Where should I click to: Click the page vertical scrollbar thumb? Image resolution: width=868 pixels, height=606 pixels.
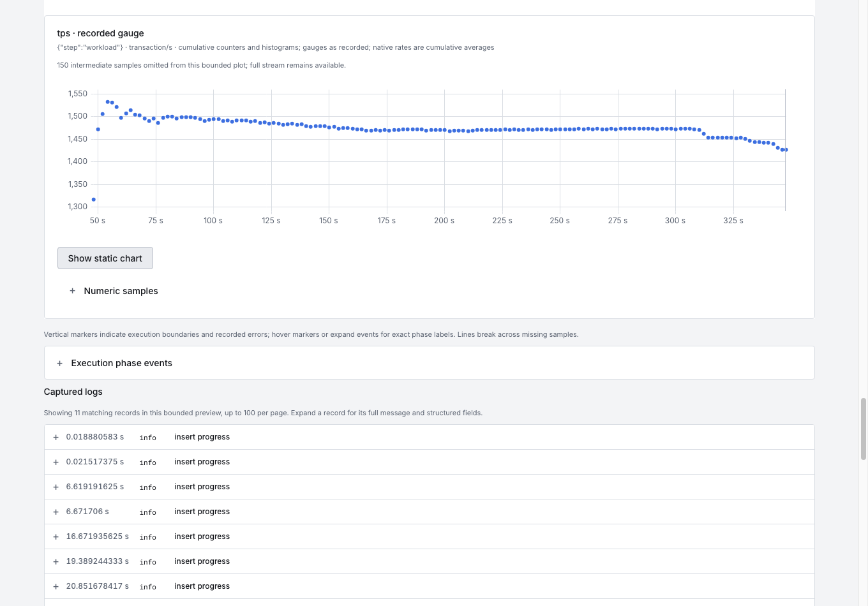coord(864,429)
